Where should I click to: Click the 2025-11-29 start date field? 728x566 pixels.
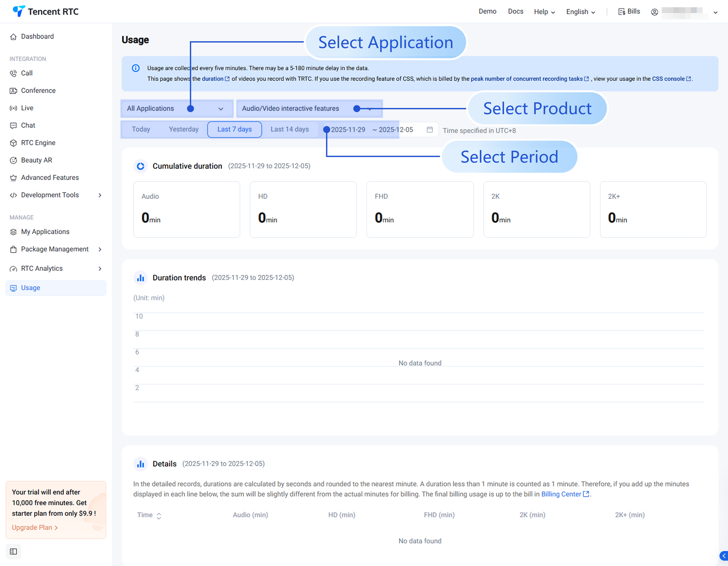(x=348, y=130)
